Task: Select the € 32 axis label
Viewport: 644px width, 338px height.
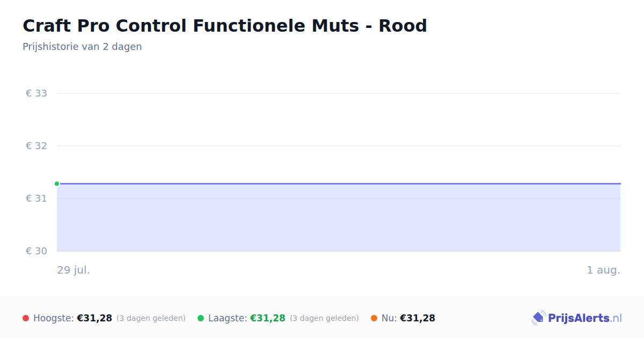Action: click(x=36, y=146)
